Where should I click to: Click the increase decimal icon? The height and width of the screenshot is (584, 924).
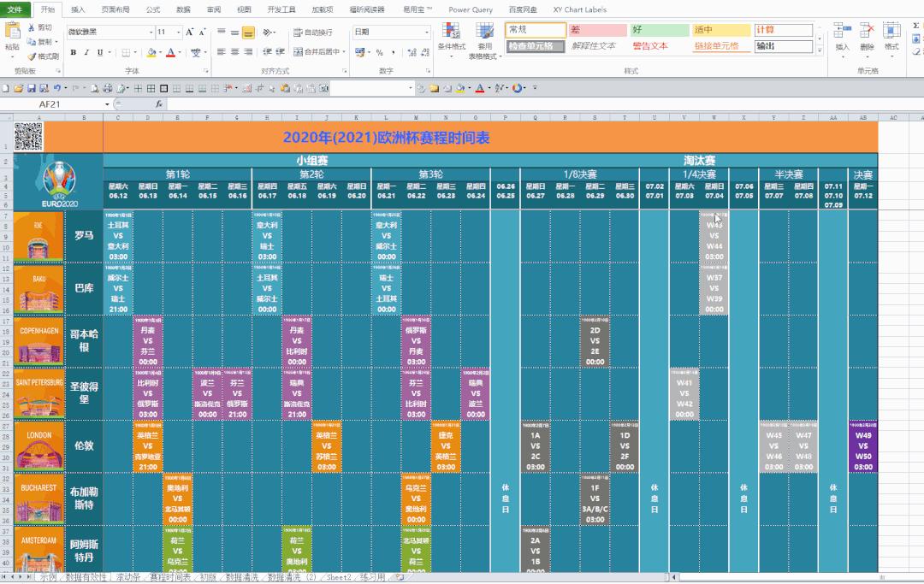click(x=412, y=52)
